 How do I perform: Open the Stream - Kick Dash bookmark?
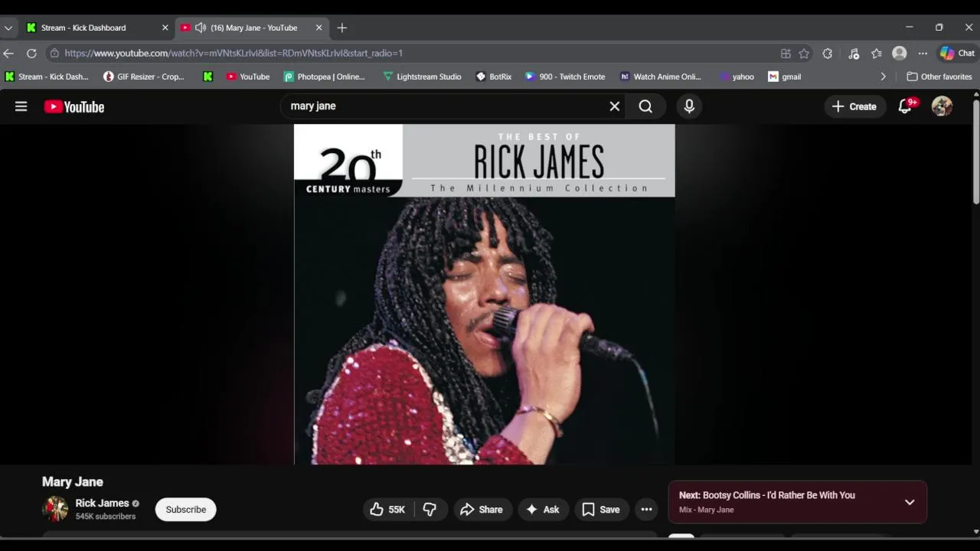pyautogui.click(x=47, y=77)
